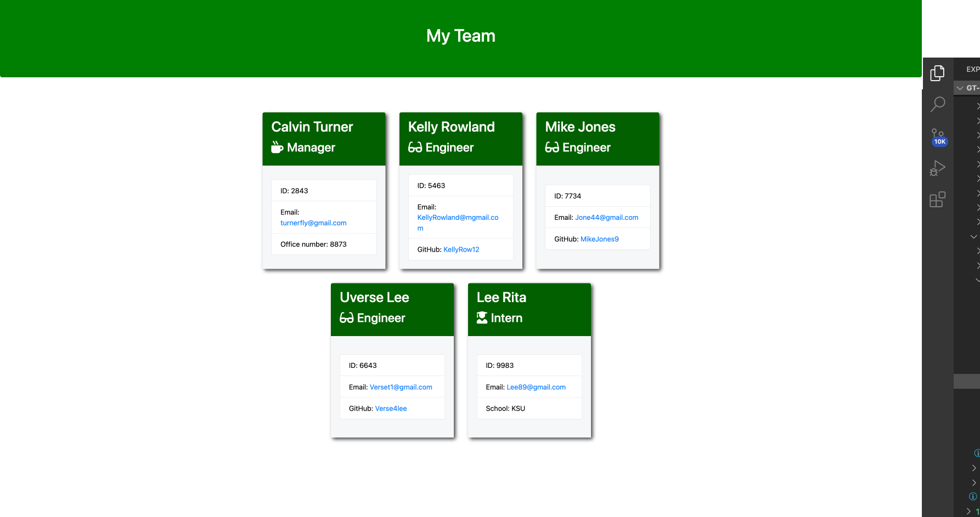Screen dimensions: 980x517
Task: Visit MikeJones9 GitHub profile link
Action: point(600,239)
